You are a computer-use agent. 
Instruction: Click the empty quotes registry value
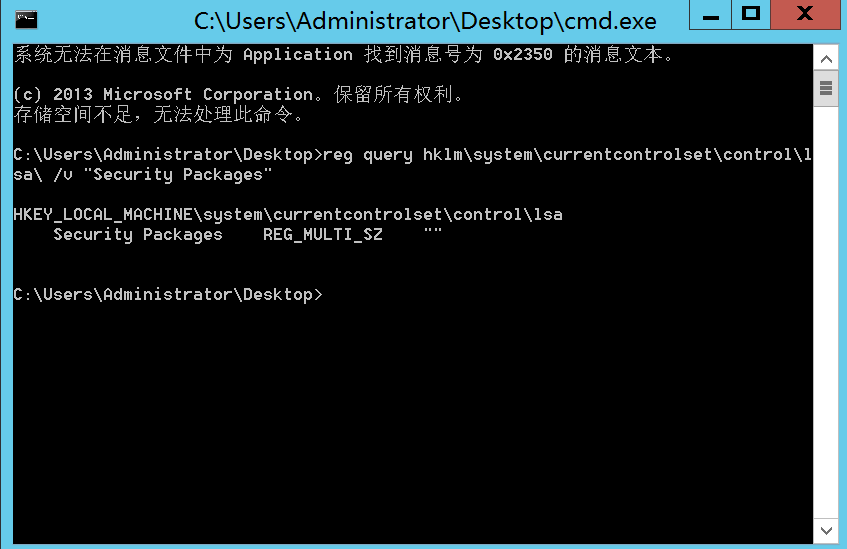432,235
